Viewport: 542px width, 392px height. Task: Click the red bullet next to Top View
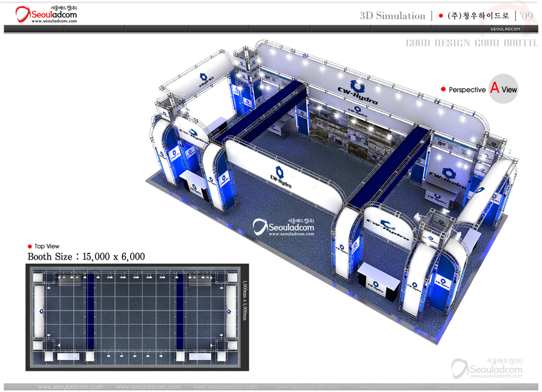[30, 246]
